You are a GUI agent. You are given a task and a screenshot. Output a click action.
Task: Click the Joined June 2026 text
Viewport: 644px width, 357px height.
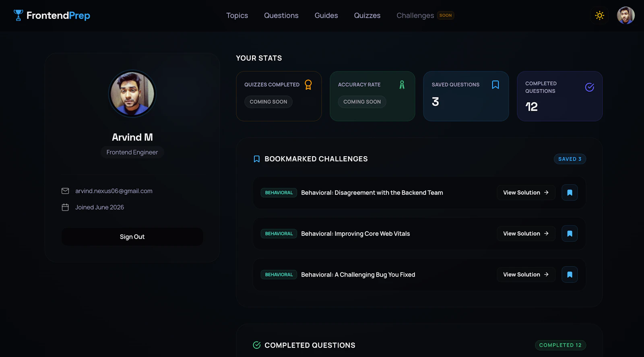pos(99,207)
